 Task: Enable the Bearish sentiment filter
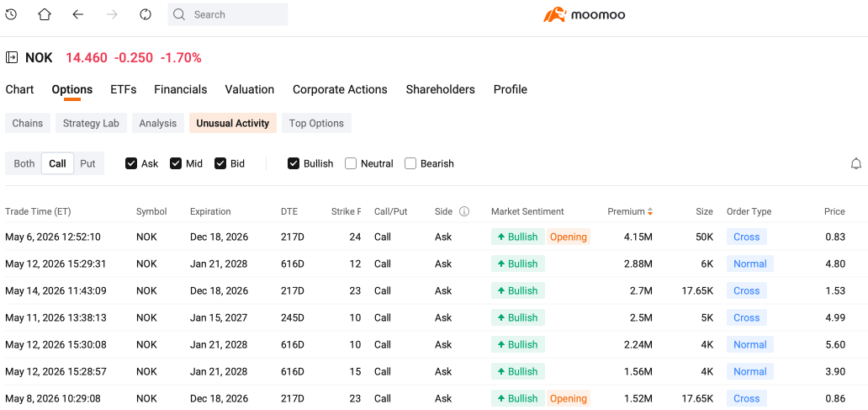(x=410, y=163)
